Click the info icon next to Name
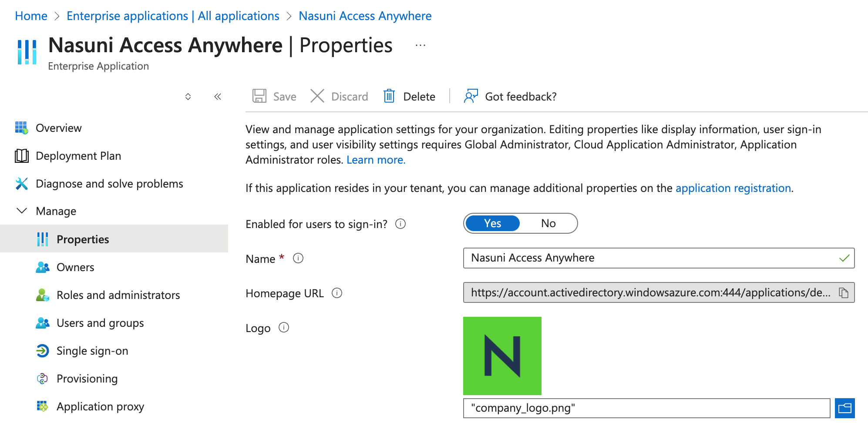 click(x=298, y=258)
